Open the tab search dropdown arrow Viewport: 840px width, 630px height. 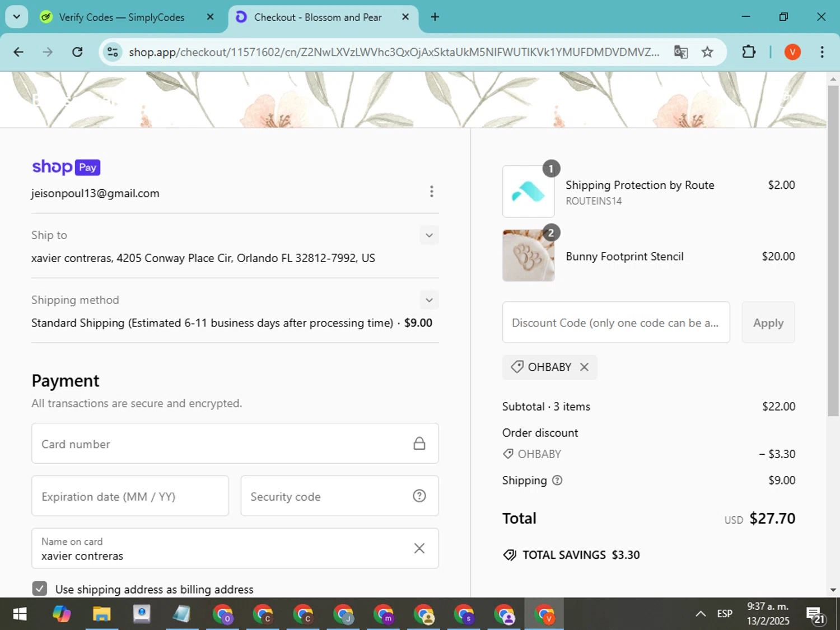click(x=17, y=17)
